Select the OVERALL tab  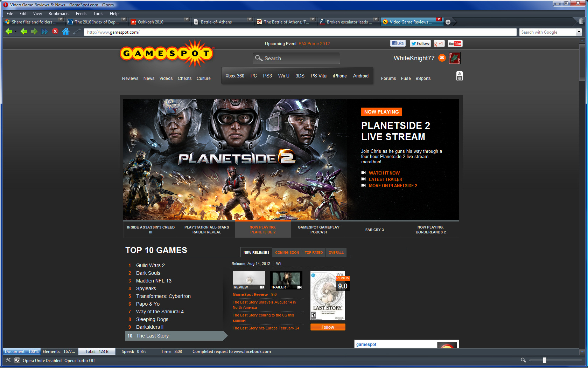point(336,252)
